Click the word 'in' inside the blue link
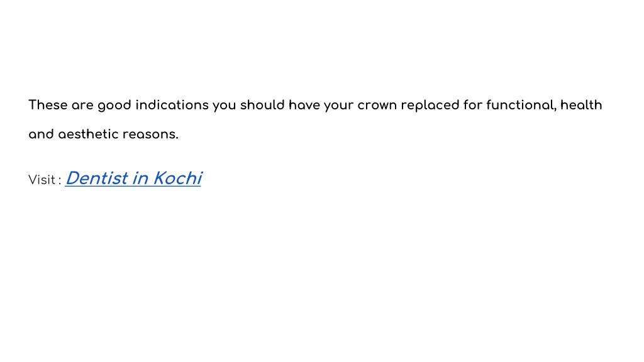Screen dimensions: 644x362 pyautogui.click(x=140, y=178)
